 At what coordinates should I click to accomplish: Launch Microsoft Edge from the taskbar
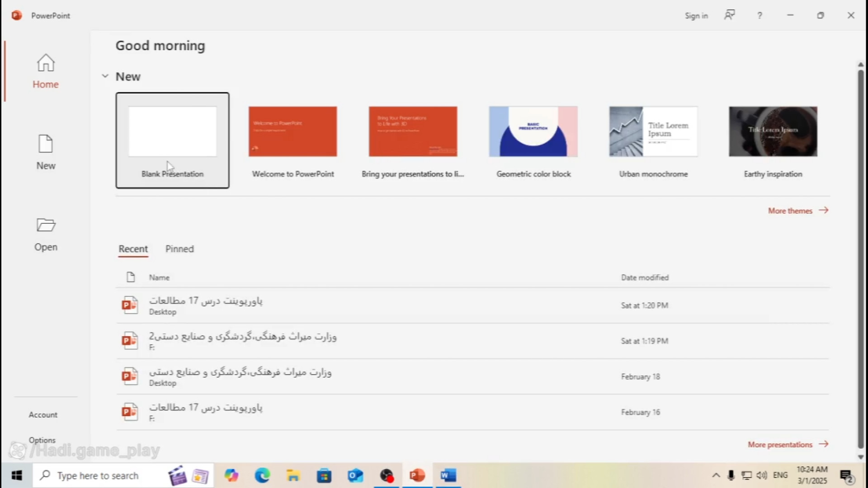[x=262, y=475]
